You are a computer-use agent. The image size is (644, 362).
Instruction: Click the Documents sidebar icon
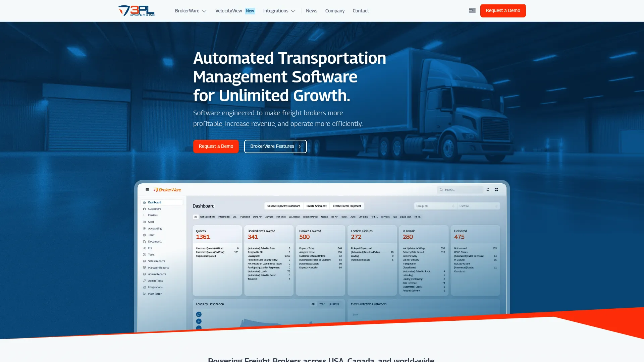point(144,242)
